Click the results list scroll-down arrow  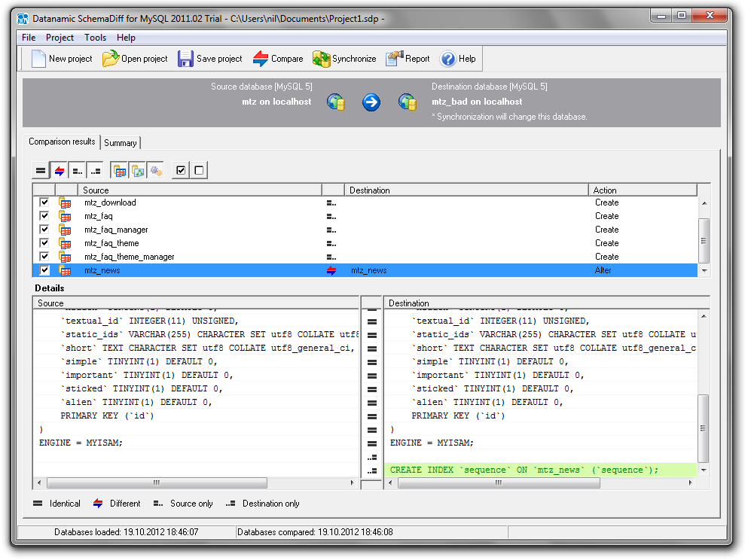click(x=704, y=270)
